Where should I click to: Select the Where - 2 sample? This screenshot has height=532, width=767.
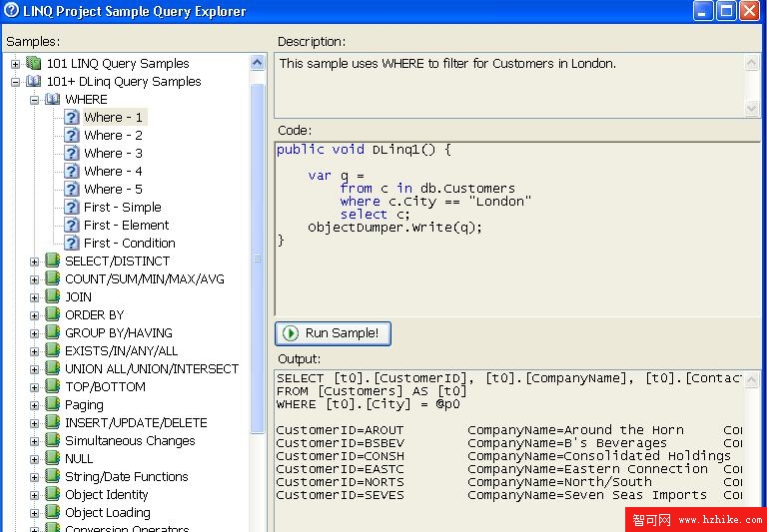pos(114,135)
